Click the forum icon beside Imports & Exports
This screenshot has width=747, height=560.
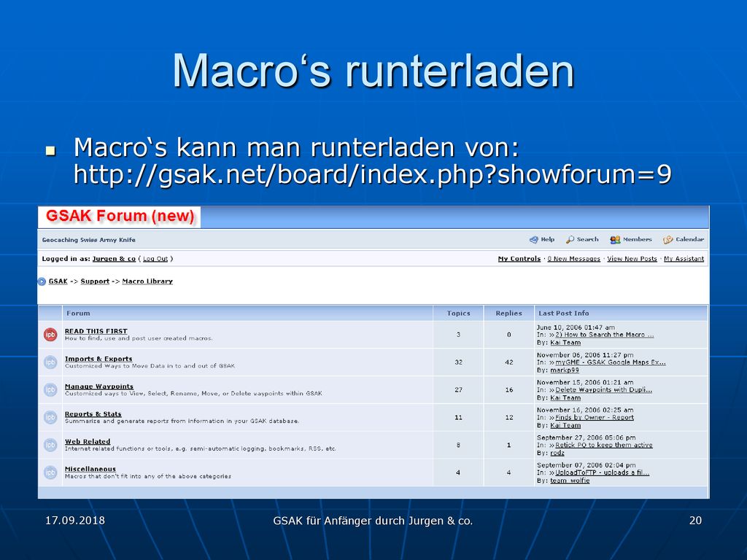point(50,362)
